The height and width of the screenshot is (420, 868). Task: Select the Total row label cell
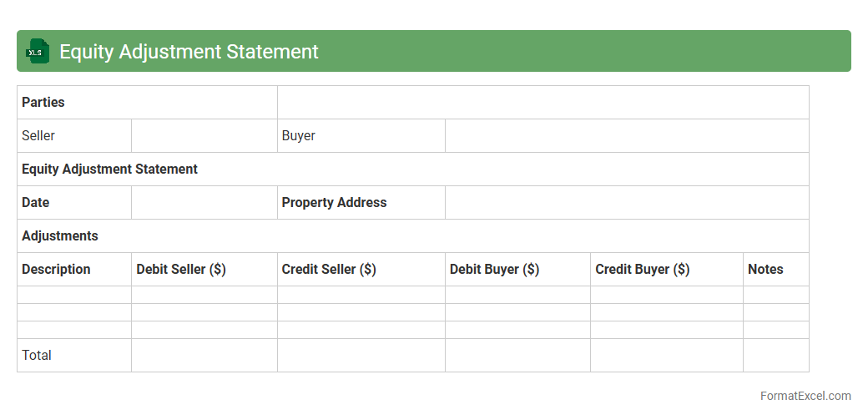click(73, 355)
